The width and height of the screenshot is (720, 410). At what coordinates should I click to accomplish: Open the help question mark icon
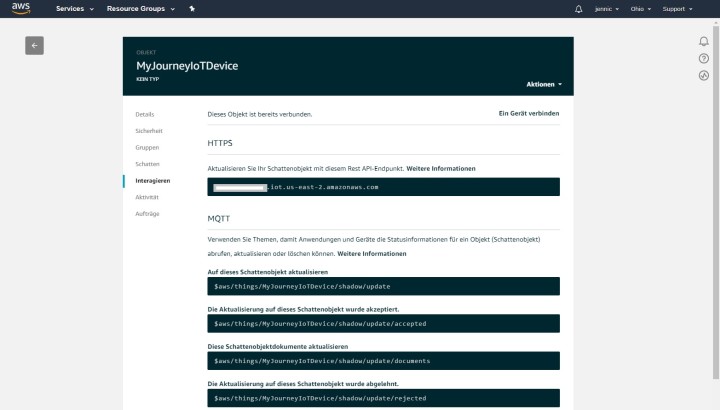pos(703,58)
